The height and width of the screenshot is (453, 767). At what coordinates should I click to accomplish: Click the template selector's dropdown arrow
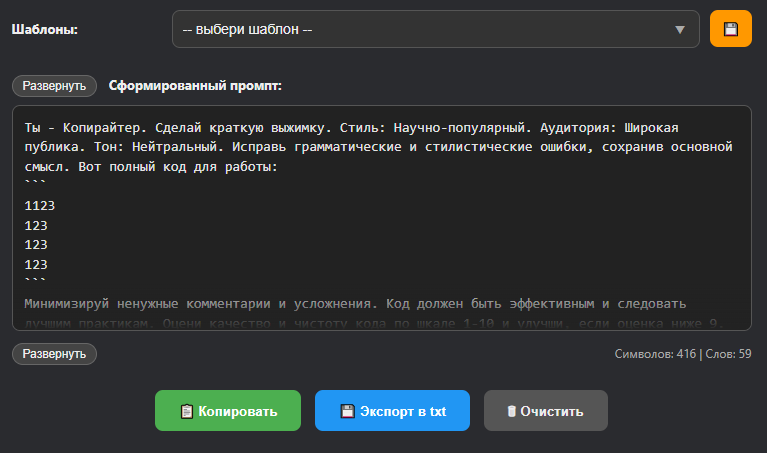click(680, 30)
